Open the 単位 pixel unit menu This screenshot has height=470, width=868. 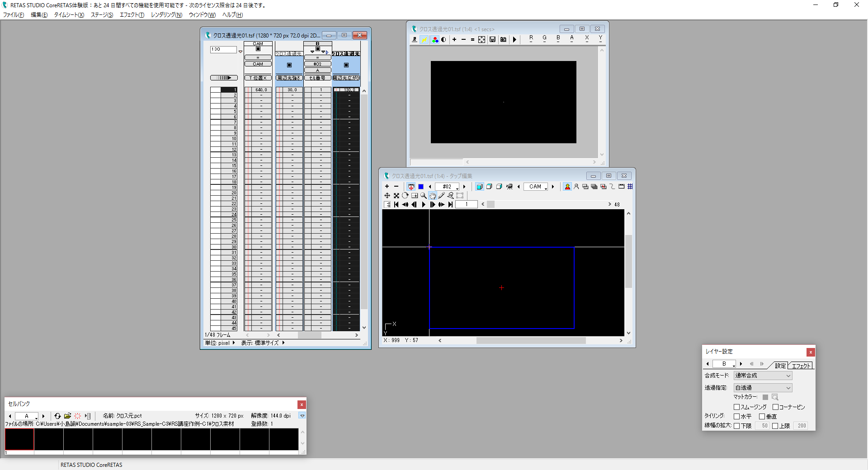(x=220, y=343)
